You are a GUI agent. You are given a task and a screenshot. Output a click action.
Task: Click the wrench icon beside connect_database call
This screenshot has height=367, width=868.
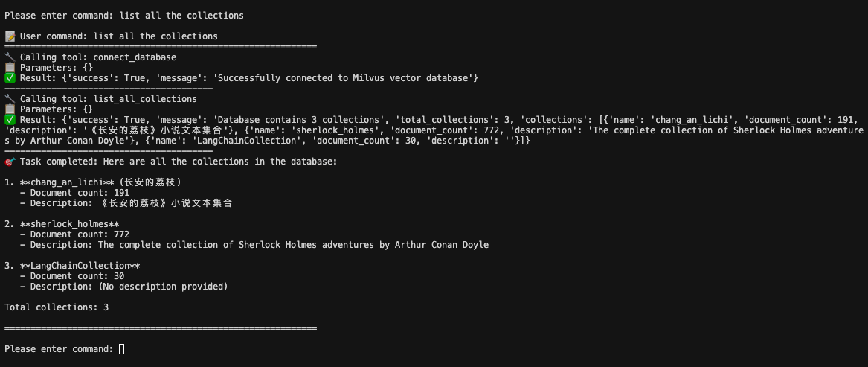[10, 57]
